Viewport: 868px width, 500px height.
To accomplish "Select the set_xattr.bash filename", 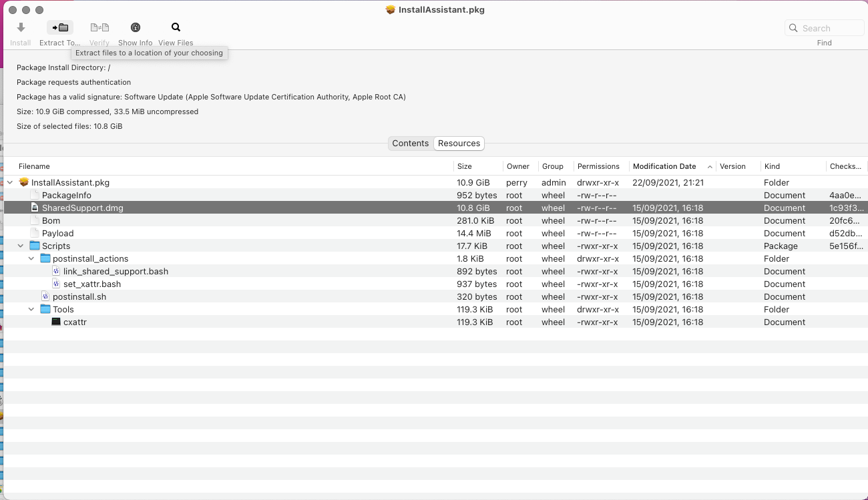I will click(x=92, y=284).
